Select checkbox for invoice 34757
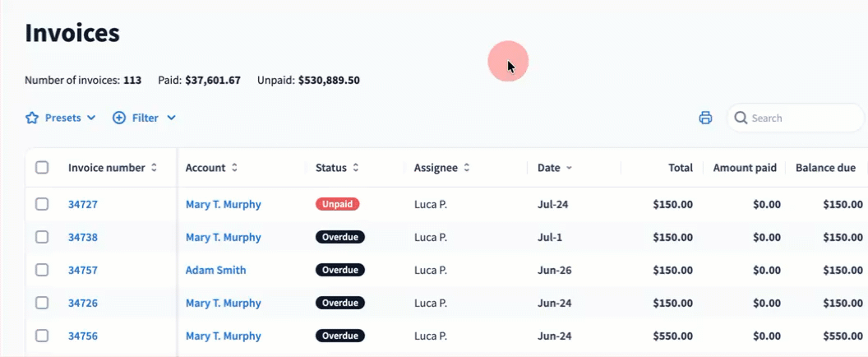868x357 pixels. coord(42,270)
